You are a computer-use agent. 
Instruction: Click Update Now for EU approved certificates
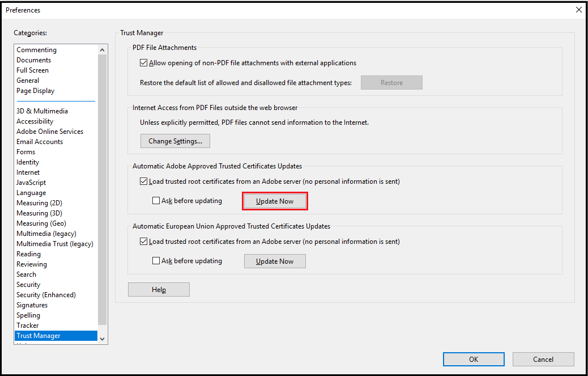pyautogui.click(x=275, y=261)
